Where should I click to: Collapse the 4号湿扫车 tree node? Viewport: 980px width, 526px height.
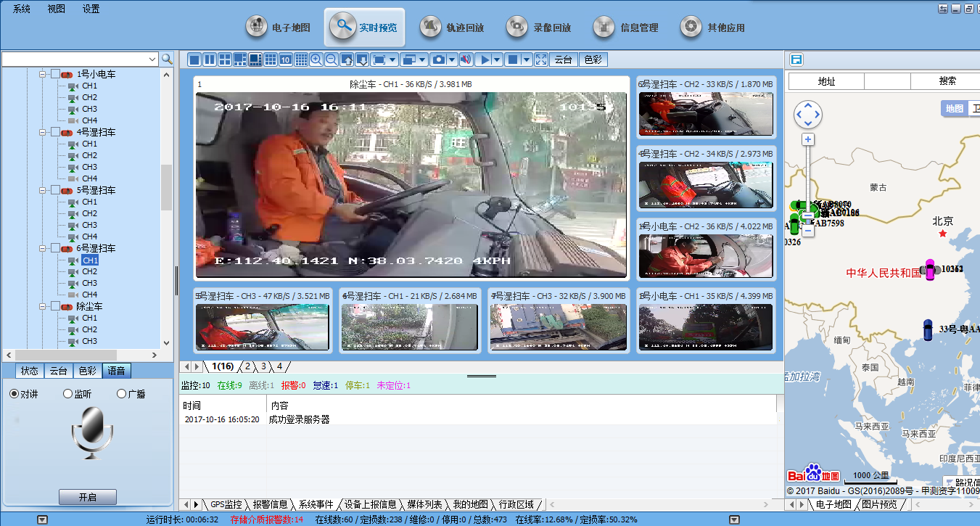click(44, 132)
